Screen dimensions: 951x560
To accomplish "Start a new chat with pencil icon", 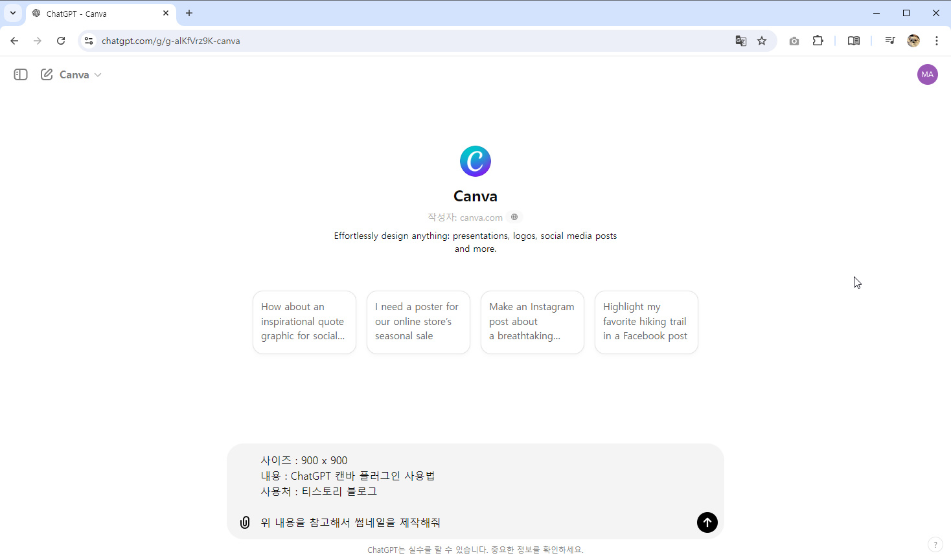I will [x=47, y=74].
